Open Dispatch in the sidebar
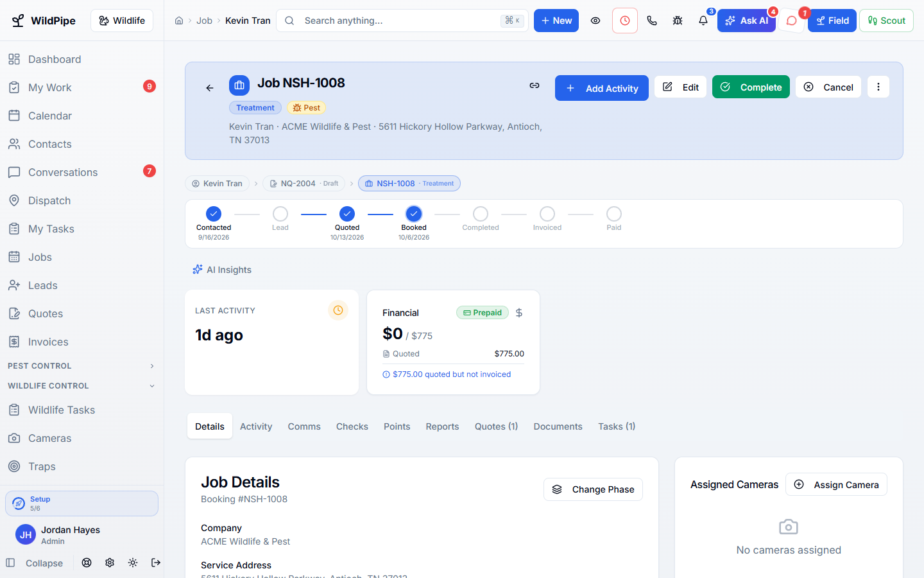924x578 pixels. (x=81, y=200)
